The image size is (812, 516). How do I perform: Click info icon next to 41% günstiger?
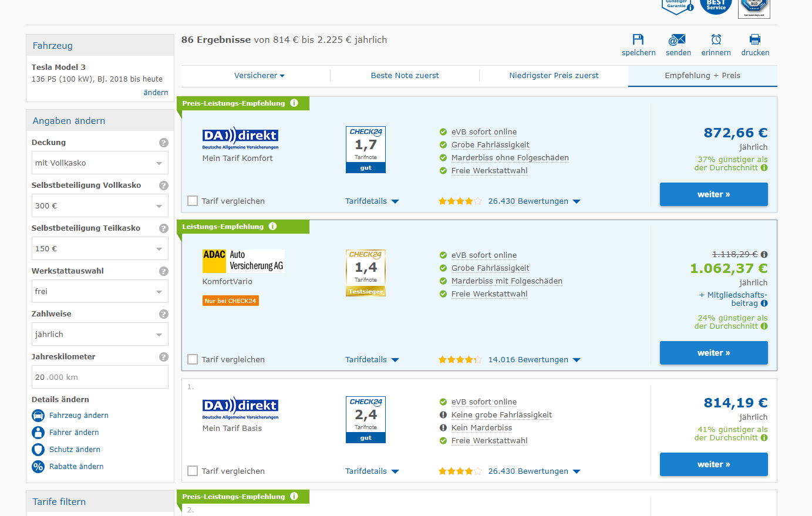click(764, 438)
